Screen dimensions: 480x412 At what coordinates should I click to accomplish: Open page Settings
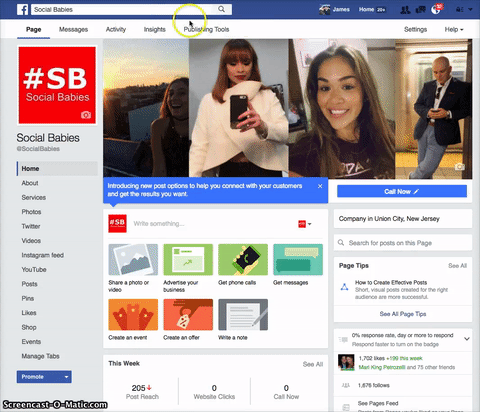pos(415,29)
